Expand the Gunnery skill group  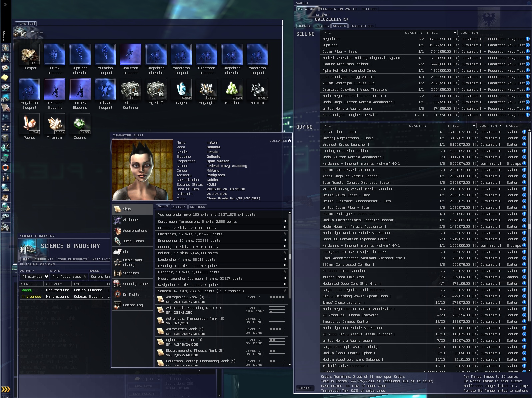pyautogui.click(x=285, y=247)
